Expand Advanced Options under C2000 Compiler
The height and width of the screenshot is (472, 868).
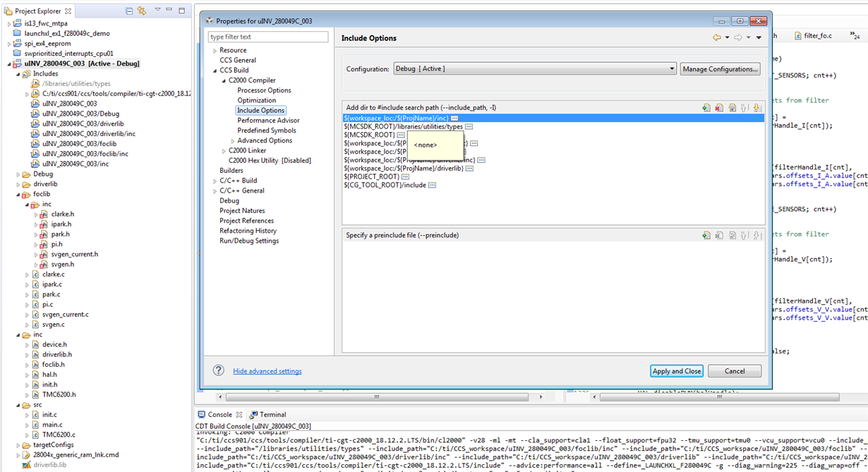coord(233,141)
